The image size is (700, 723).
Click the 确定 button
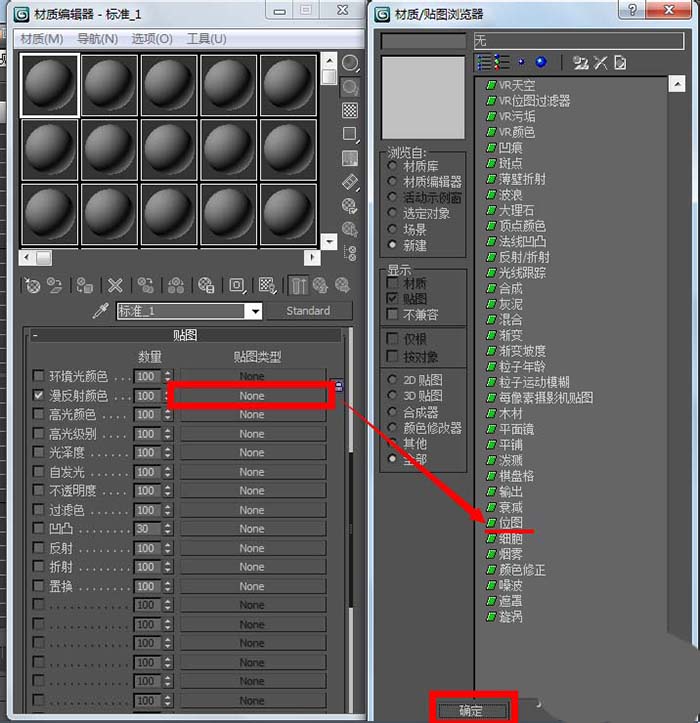(x=472, y=711)
